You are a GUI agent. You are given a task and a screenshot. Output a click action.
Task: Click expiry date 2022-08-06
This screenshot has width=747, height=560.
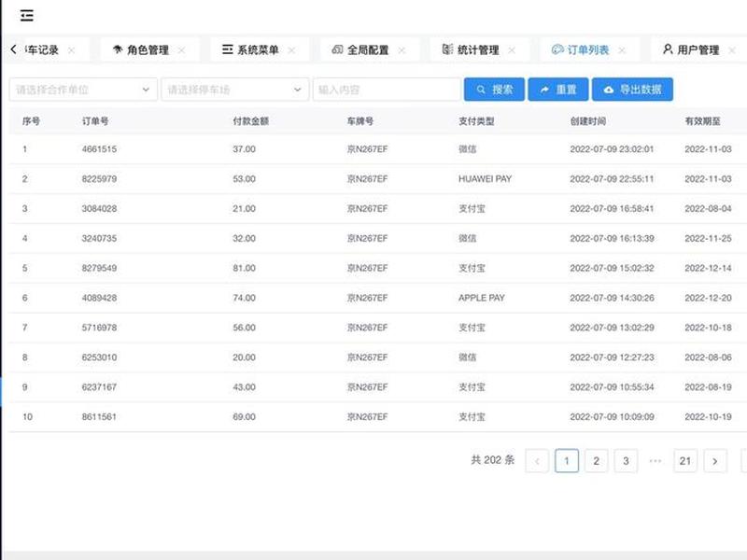pyautogui.click(x=708, y=357)
